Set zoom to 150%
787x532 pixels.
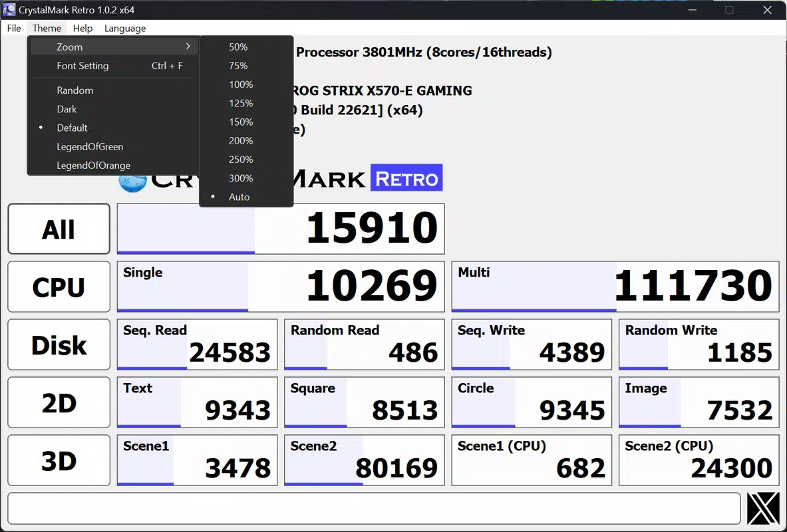246,122
